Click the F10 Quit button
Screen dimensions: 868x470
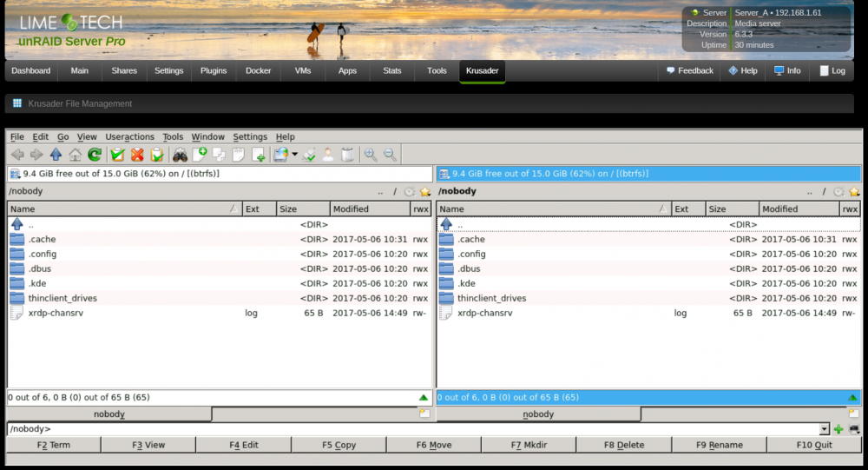(814, 445)
